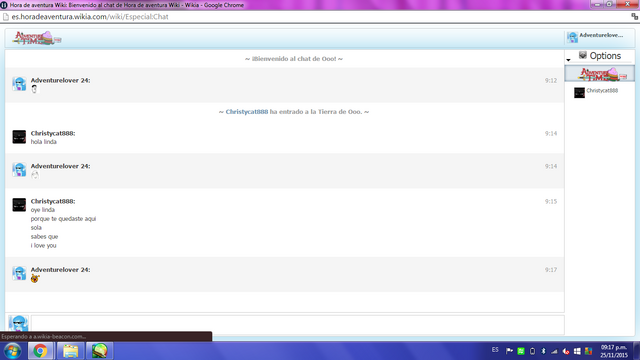The height and width of the screenshot is (360, 640).
Task: Open Christycat888 in the sidebar user list
Action: tap(602, 91)
